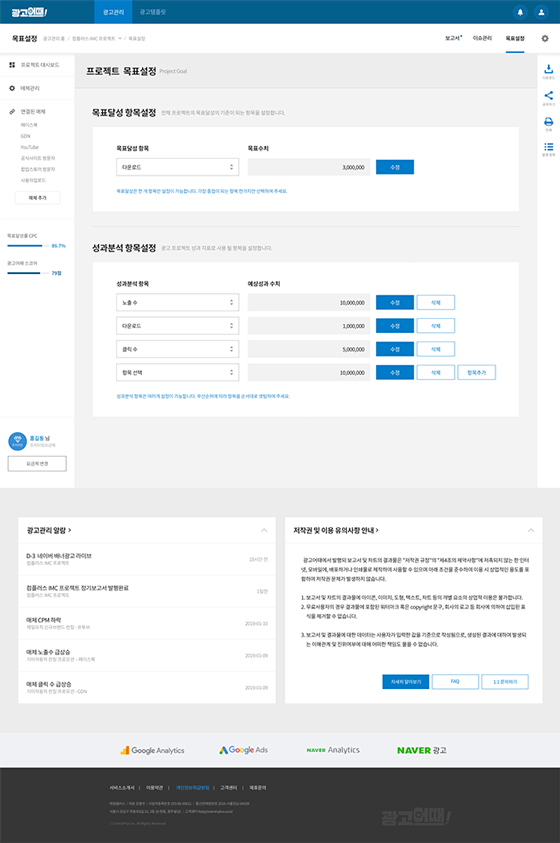Click the print icon in right sidebar
Viewport: 560px width, 843px height.
[x=548, y=122]
